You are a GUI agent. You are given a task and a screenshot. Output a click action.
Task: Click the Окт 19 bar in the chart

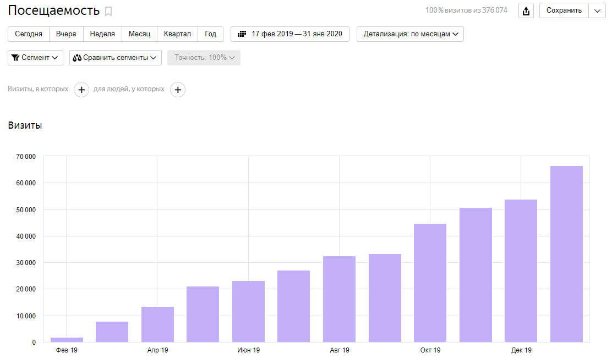[x=430, y=283]
